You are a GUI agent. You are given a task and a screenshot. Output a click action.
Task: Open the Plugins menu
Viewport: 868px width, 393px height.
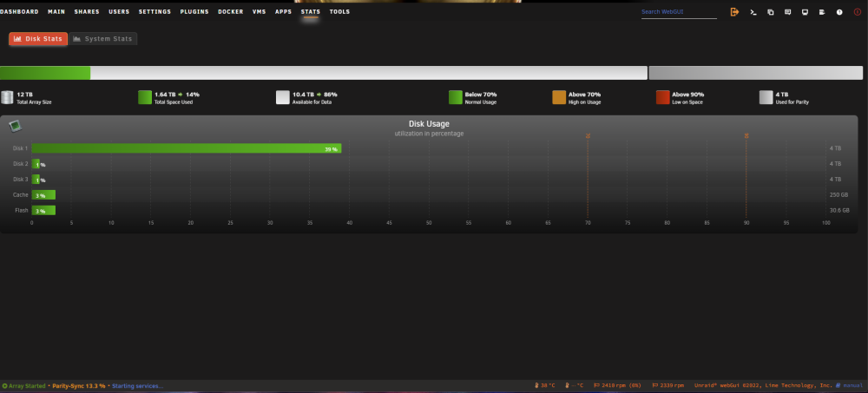[194, 11]
